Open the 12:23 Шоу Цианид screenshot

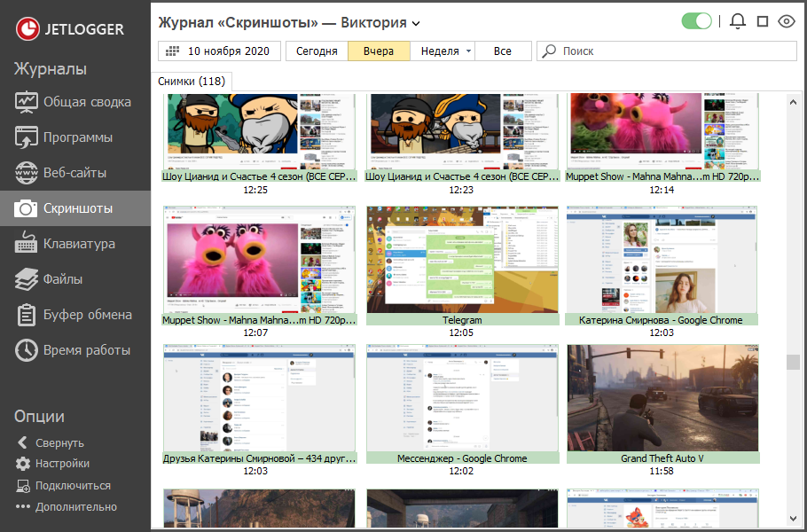462,131
